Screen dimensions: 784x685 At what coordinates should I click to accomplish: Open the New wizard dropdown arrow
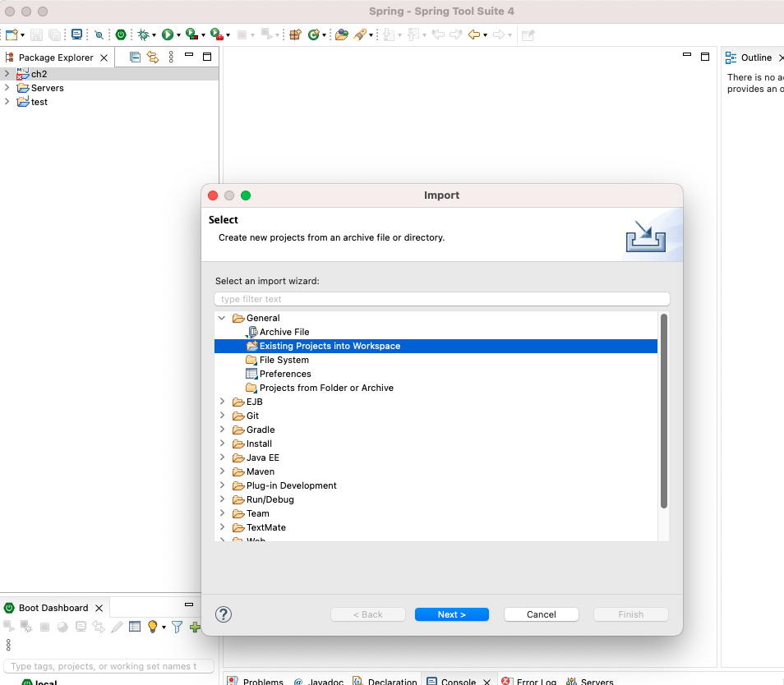point(22,35)
